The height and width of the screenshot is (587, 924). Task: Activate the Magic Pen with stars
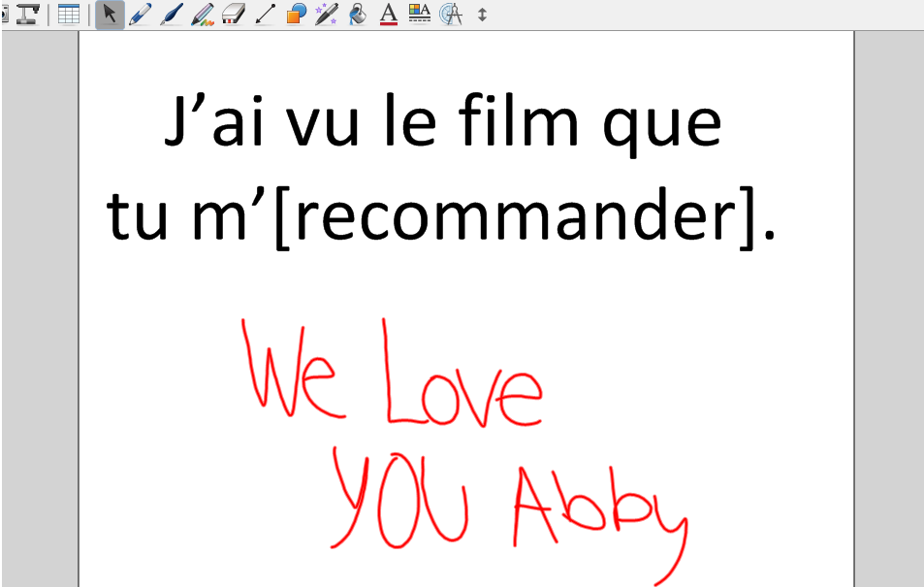click(x=326, y=14)
